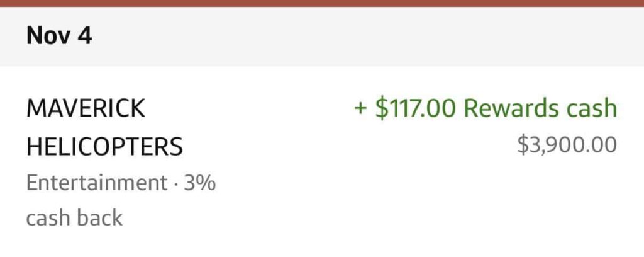The height and width of the screenshot is (257, 644).
Task: Select the green Rewards cash text
Action: coord(540,108)
